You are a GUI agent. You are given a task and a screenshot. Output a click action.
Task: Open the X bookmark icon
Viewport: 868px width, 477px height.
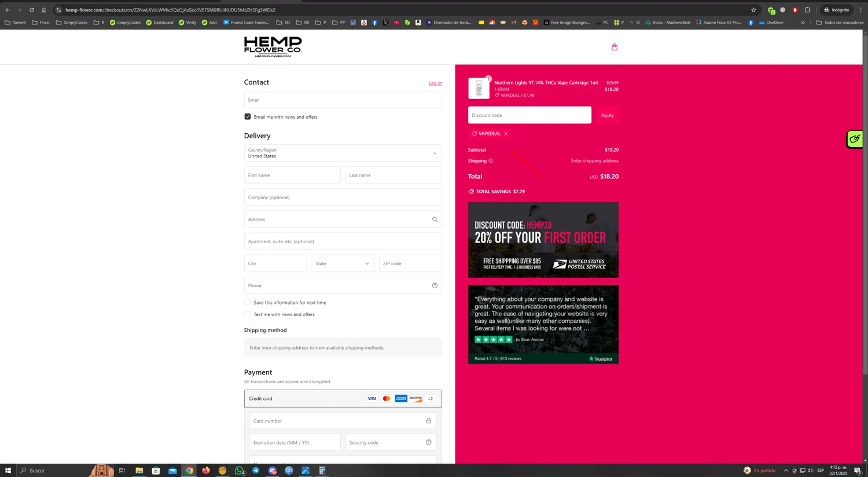(x=385, y=23)
